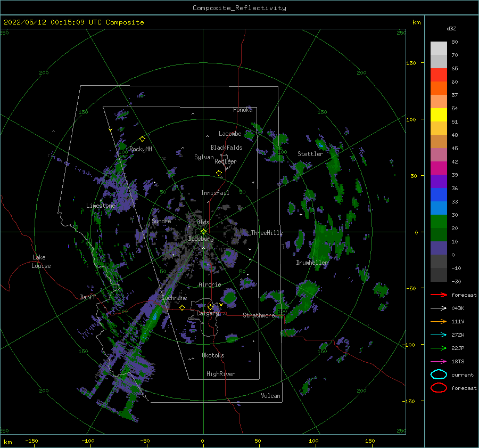
Task: Click the Lake Louise label
Action: 41,262
